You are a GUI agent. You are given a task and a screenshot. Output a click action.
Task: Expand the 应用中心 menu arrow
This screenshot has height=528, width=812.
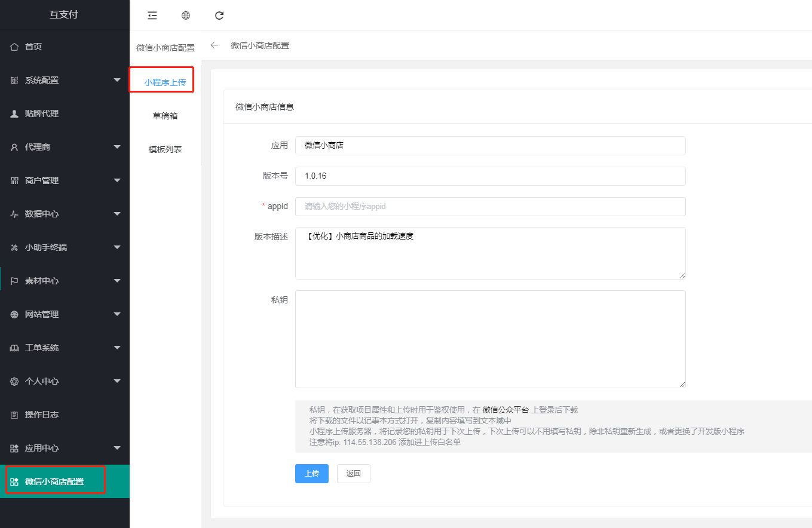(x=117, y=448)
